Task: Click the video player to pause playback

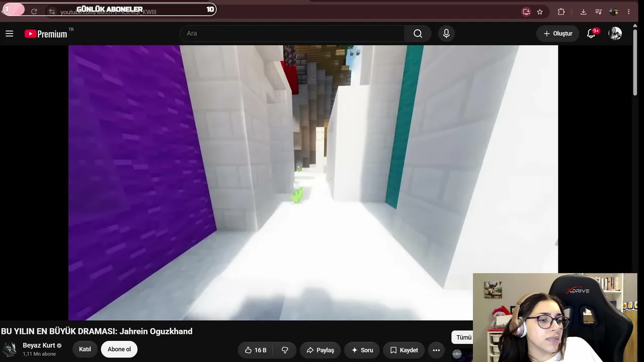Action: tap(313, 183)
